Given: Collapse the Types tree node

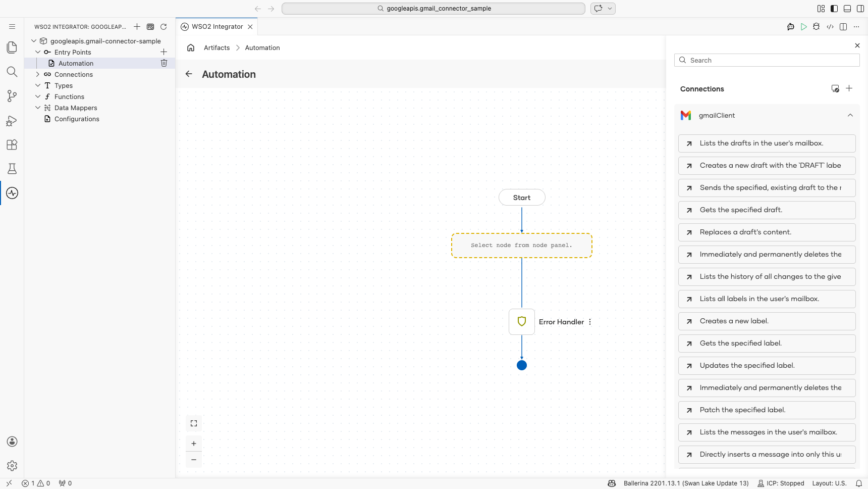Looking at the screenshot, I should pos(38,85).
